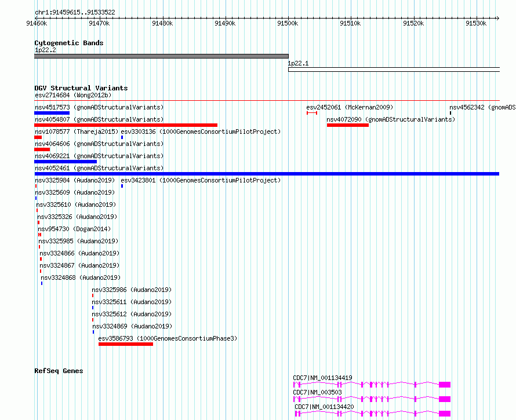Click the DGV Structural Variants track title
516x420 pixels.
coord(81,88)
